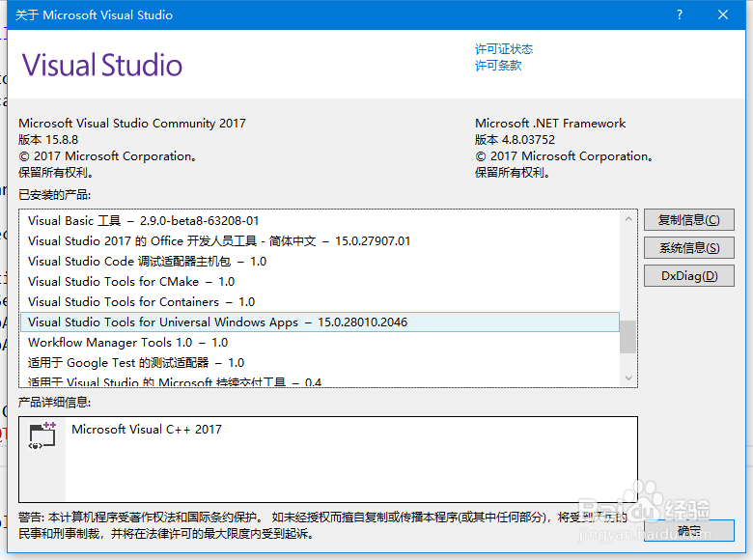Select Visual Studio Tools for Universal Windows Apps row
The height and width of the screenshot is (560, 753).
coord(320,322)
